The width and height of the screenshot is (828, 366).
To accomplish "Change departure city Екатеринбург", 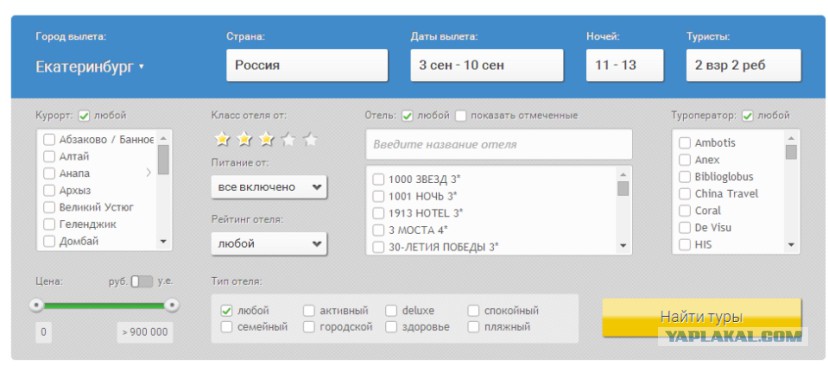I will pyautogui.click(x=90, y=67).
